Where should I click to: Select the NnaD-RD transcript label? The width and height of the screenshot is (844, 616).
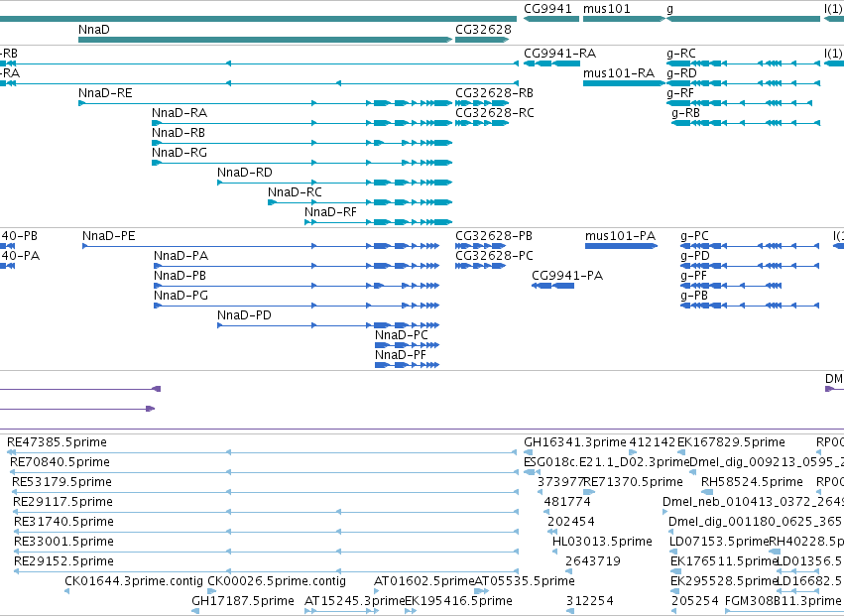[x=245, y=173]
